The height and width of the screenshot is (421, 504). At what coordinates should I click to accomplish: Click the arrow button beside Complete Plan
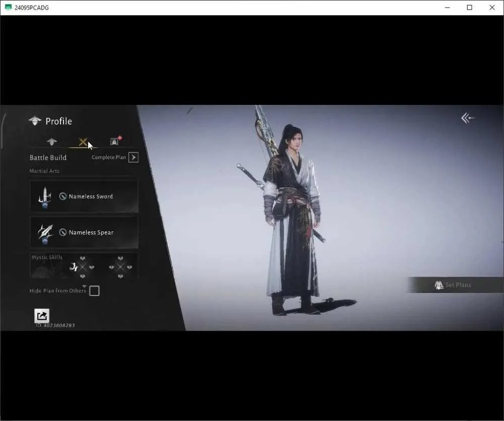pos(134,157)
